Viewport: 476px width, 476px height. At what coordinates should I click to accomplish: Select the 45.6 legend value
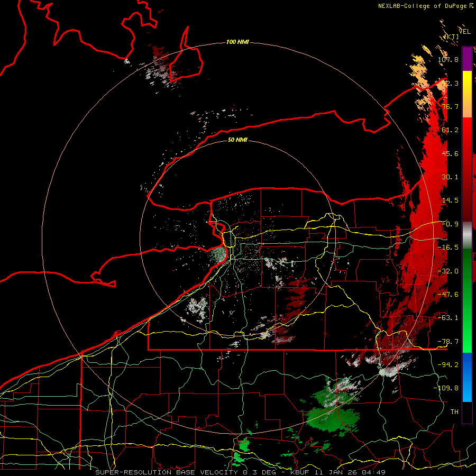point(450,153)
